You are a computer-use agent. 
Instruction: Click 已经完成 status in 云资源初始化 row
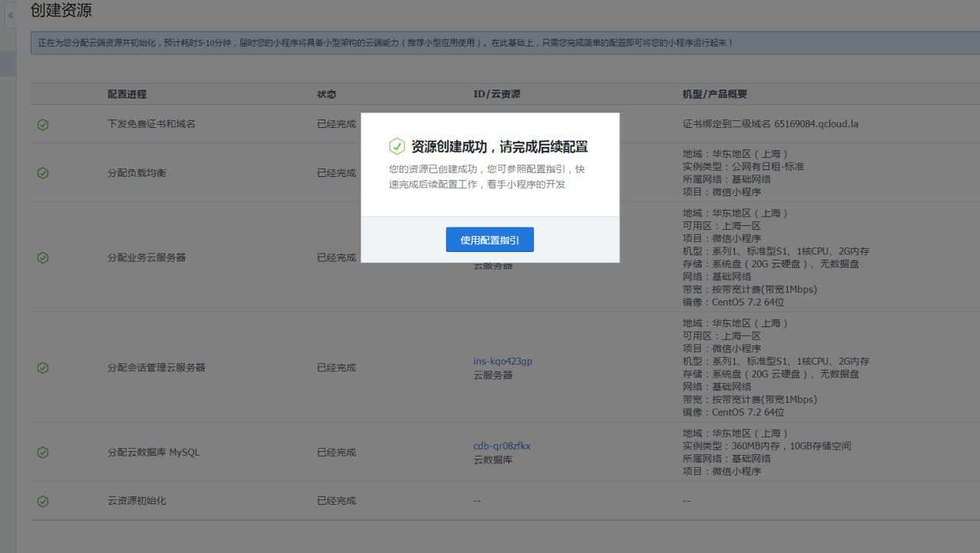point(336,501)
